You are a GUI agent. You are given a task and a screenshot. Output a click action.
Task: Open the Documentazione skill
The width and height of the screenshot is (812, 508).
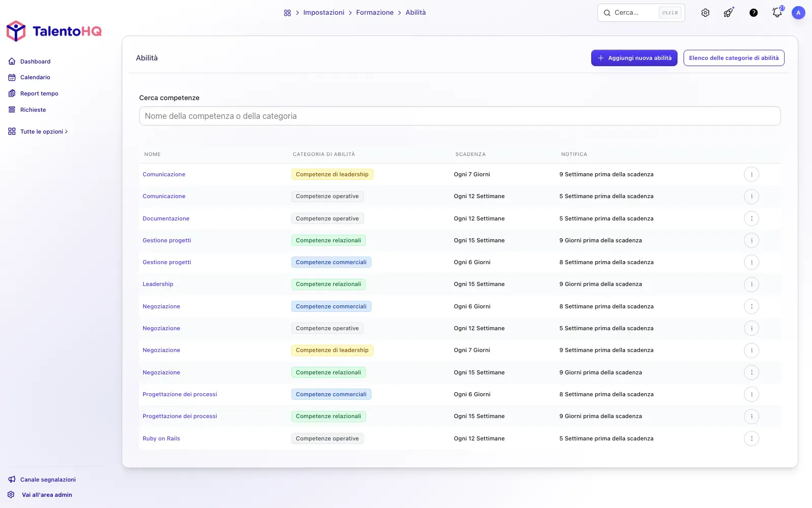pos(166,218)
